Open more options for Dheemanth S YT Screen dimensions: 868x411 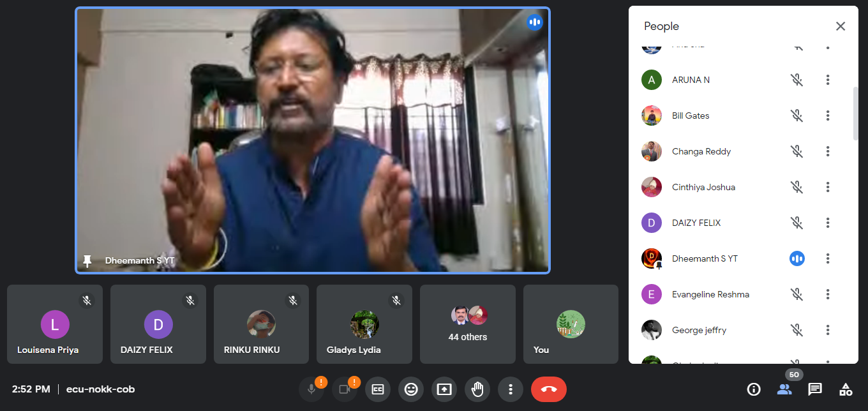click(x=828, y=258)
